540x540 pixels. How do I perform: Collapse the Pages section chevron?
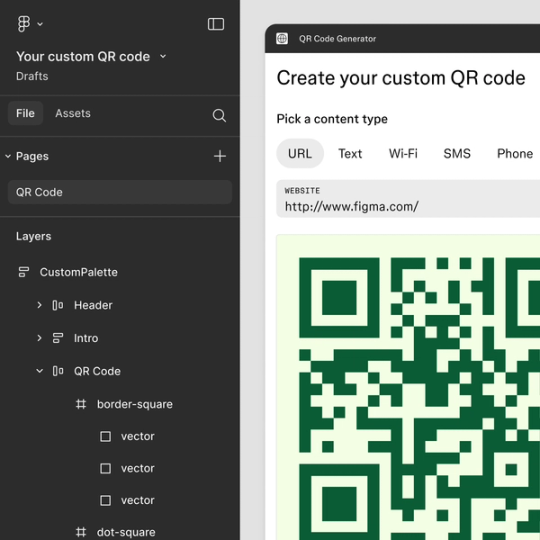tap(8, 156)
